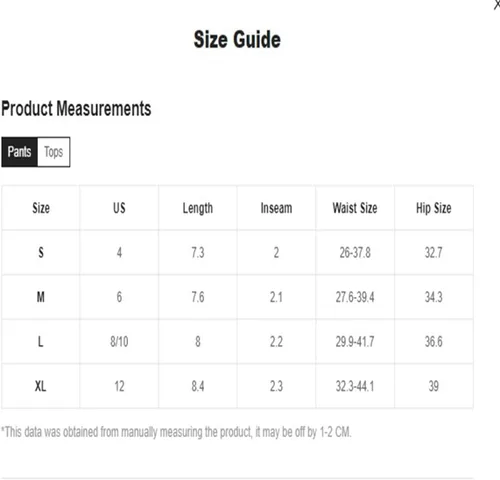
Task: Click hip size 36.6
Action: (x=434, y=341)
